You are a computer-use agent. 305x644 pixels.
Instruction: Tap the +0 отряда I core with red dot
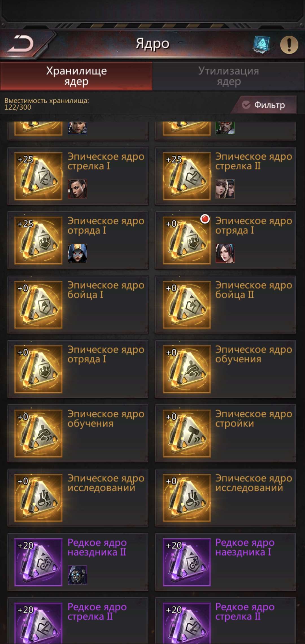[187, 240]
